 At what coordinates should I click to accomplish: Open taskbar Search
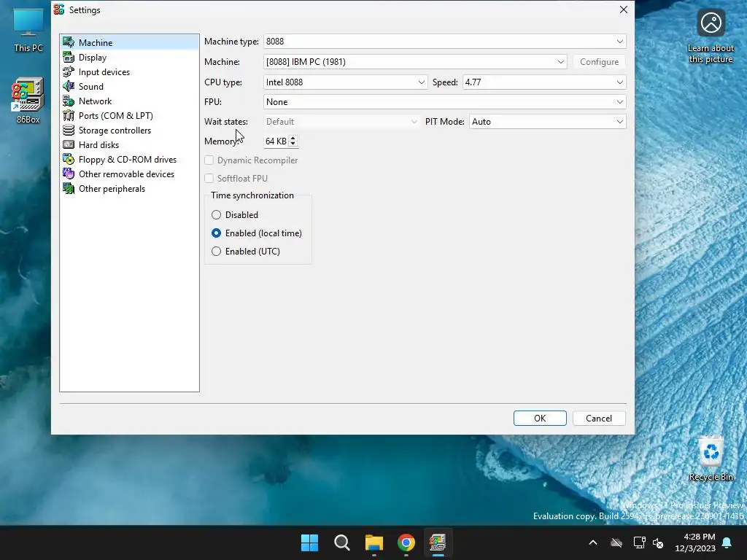[341, 542]
